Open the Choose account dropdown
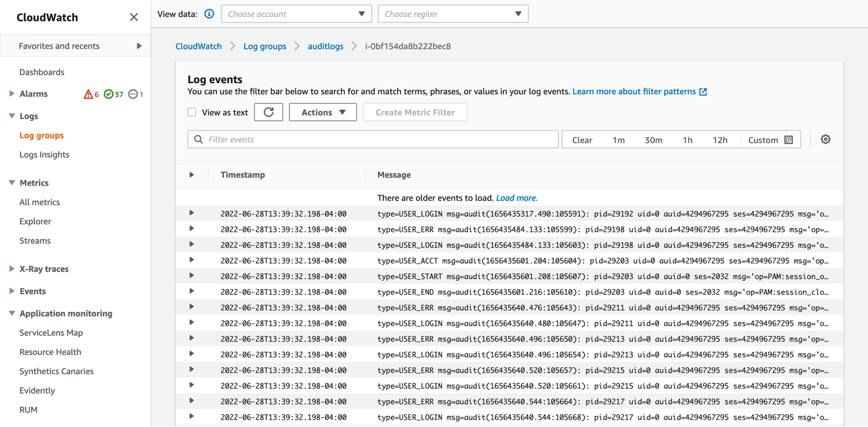Viewport: 868px width, 427px height. click(x=296, y=13)
